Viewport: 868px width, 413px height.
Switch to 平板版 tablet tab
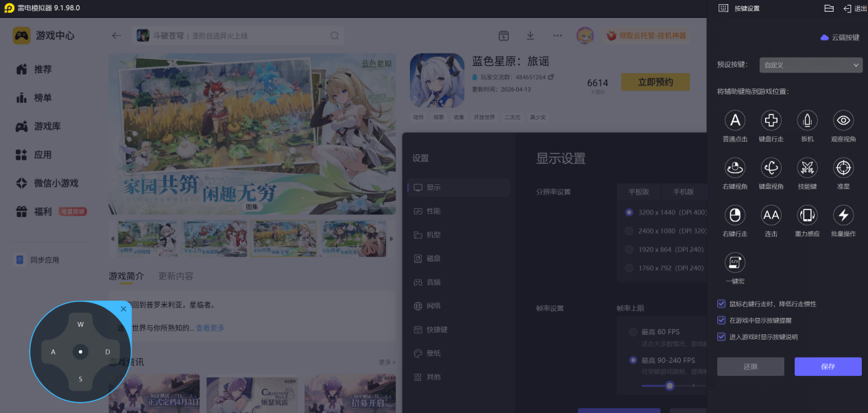click(639, 192)
